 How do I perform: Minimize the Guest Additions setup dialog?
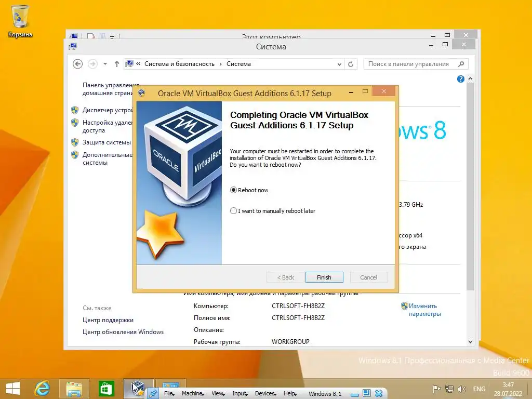(351, 92)
